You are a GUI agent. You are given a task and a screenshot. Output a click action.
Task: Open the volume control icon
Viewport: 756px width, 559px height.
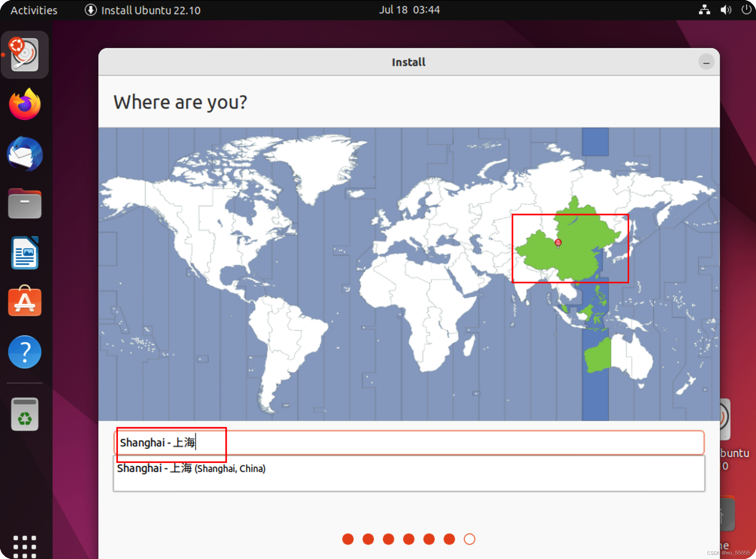tap(726, 10)
